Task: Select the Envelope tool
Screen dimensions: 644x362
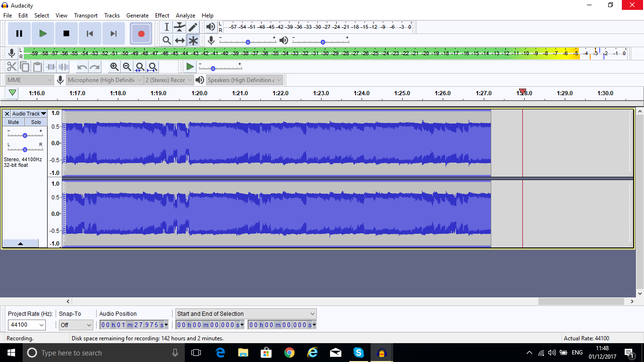Action: click(180, 27)
